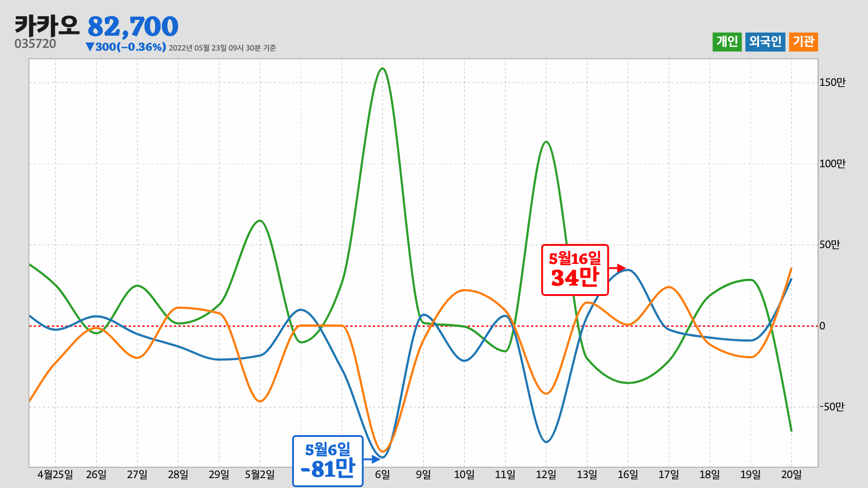868x488 pixels.
Task: Click the 13일 x-axis label
Action: point(587,474)
